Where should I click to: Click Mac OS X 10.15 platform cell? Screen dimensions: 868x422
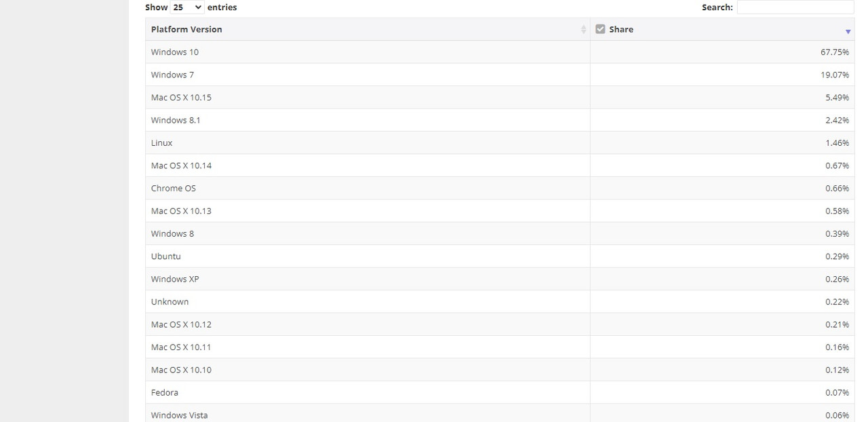coord(368,98)
